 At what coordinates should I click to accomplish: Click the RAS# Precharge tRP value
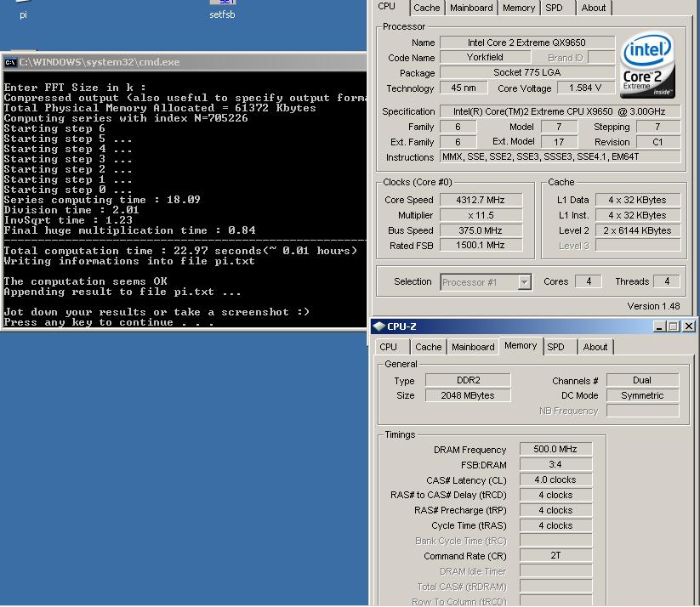pos(555,510)
